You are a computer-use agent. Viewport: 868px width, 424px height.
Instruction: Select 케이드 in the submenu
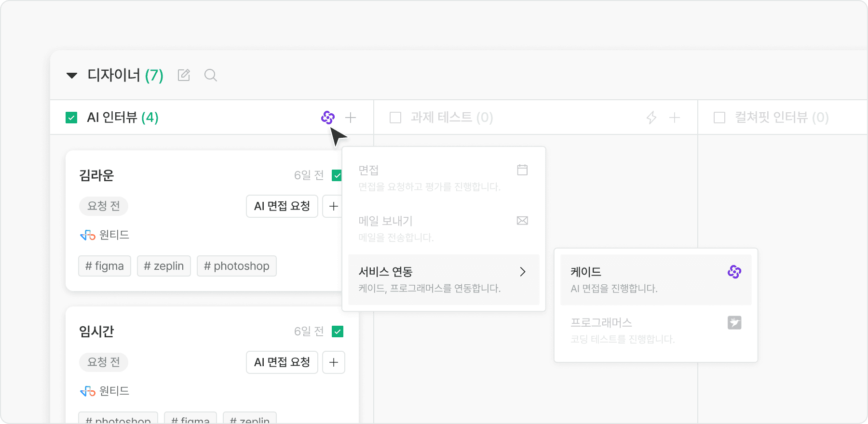click(x=656, y=280)
